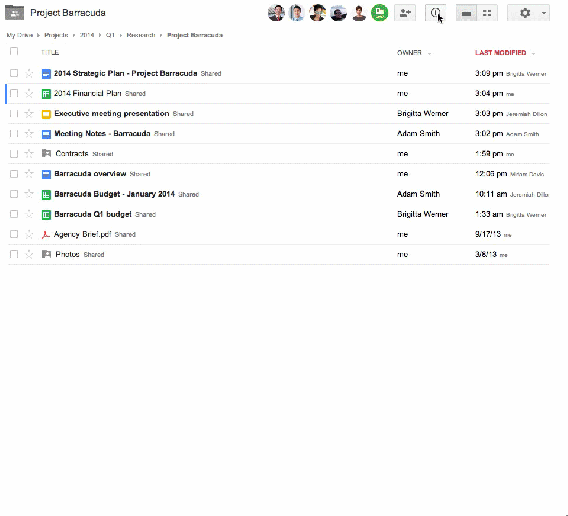Star the Agency Brief.pdf file
The height and width of the screenshot is (516, 568).
point(29,234)
